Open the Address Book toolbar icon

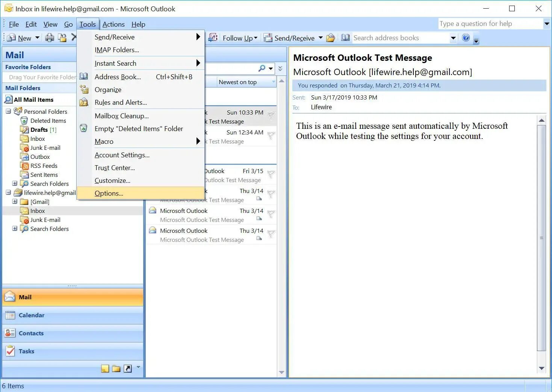click(345, 38)
